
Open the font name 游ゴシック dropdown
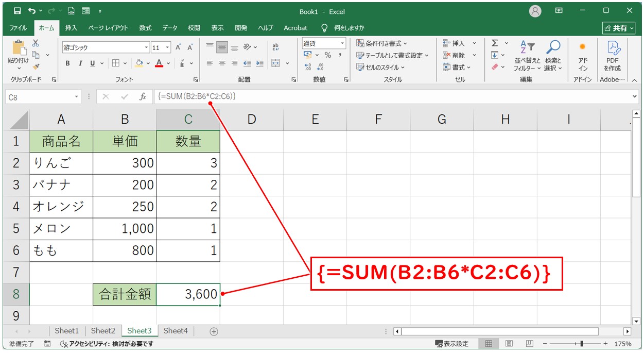146,47
